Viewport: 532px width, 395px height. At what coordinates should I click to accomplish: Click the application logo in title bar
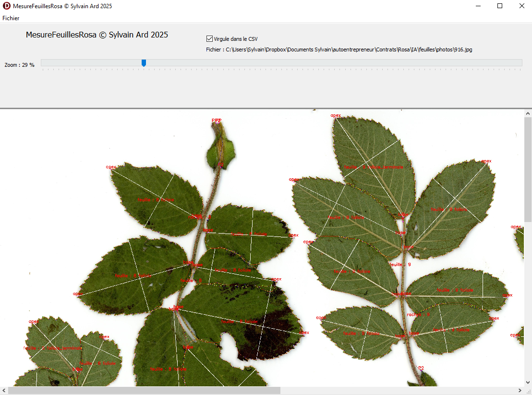[x=6, y=6]
